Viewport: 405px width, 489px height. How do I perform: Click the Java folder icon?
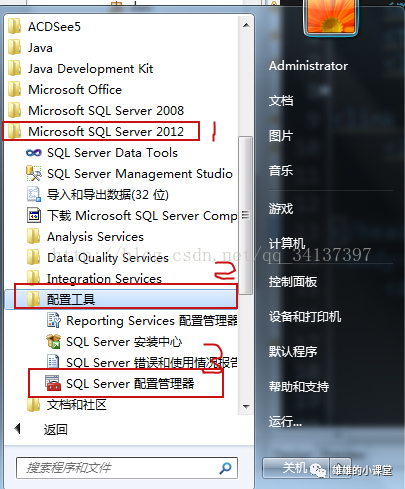coord(14,47)
